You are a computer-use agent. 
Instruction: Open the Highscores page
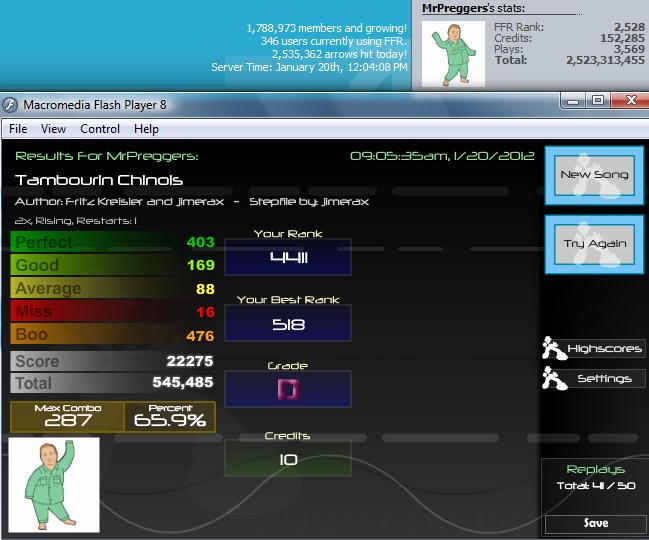click(x=605, y=348)
